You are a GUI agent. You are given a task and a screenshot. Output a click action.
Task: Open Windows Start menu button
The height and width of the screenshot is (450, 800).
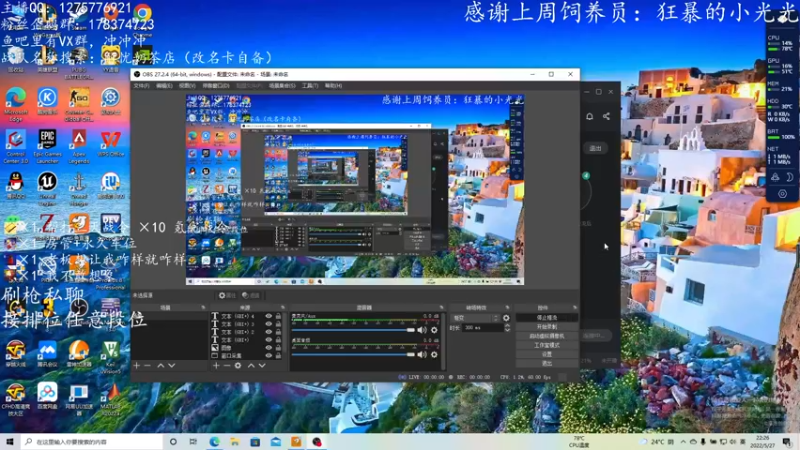click(10, 442)
